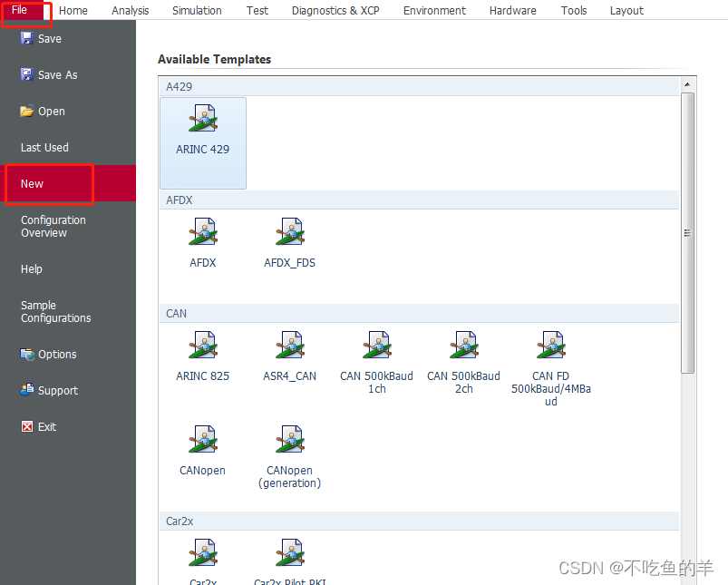This screenshot has width=728, height=585.
Task: Click the Options label in sidebar
Action: point(57,354)
